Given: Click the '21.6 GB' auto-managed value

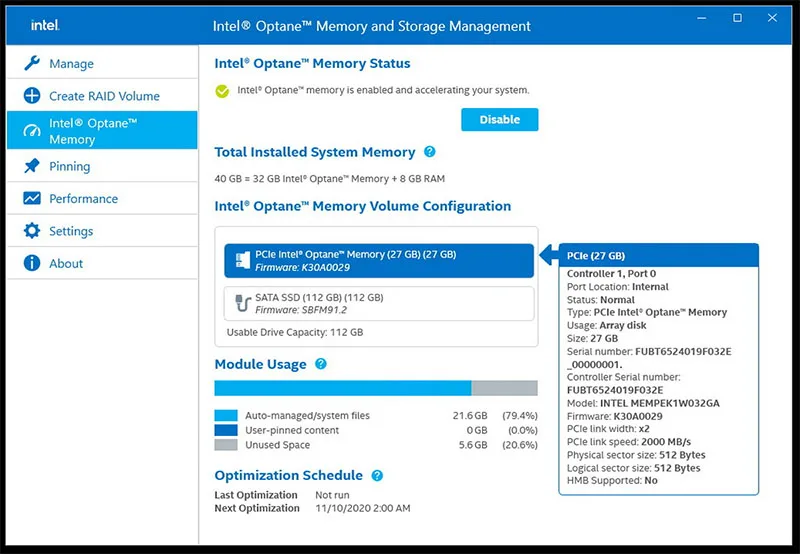Looking at the screenshot, I should [470, 415].
